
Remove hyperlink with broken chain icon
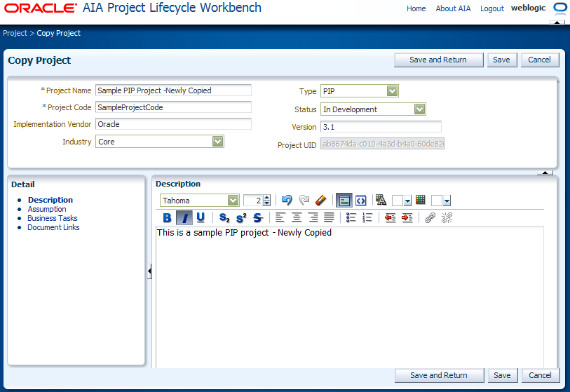coord(447,218)
